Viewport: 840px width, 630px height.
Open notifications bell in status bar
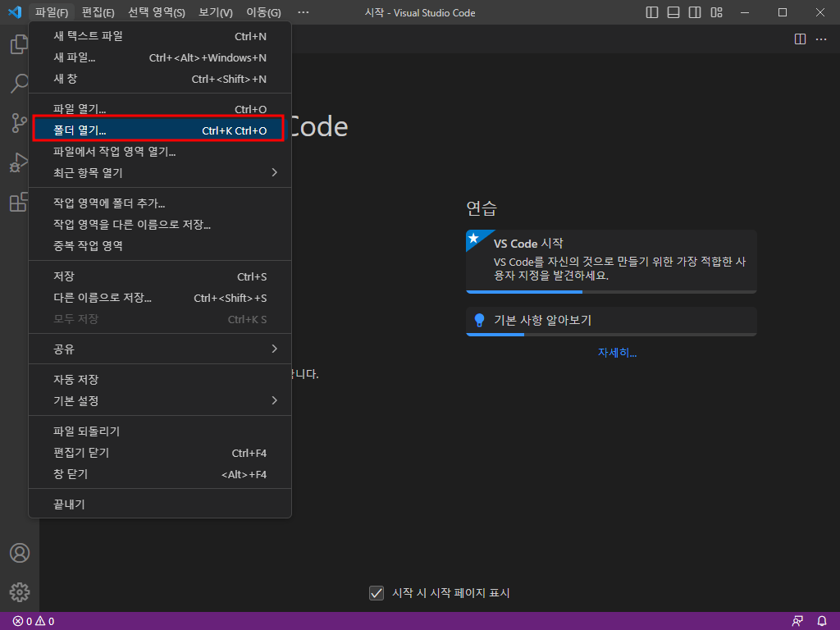pos(822,622)
